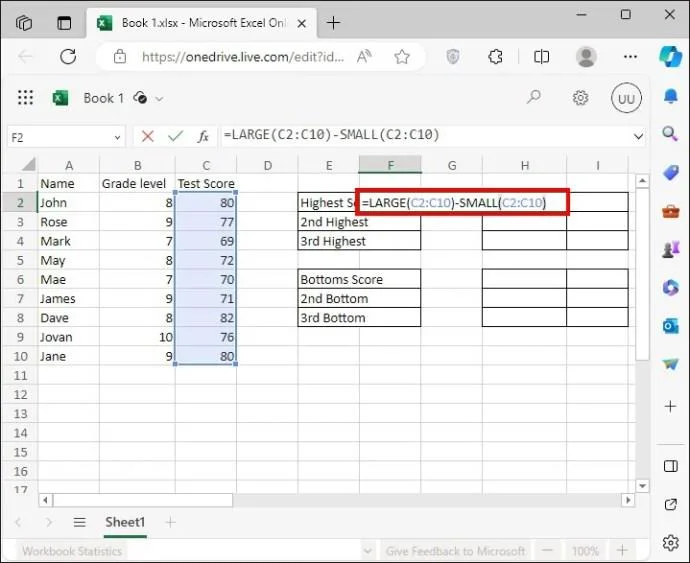Screen dimensions: 690x563
Task: Check the cloud save status icon
Action: [140, 97]
